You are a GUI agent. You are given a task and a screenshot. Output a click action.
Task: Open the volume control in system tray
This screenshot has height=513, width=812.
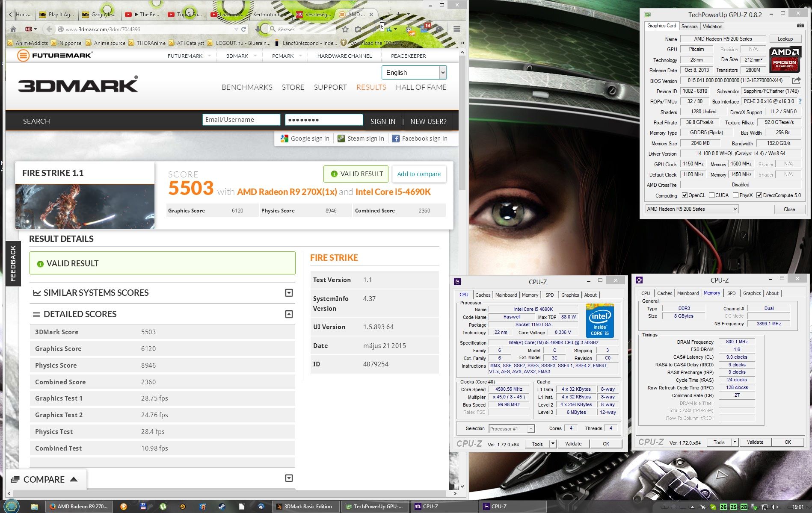775,507
